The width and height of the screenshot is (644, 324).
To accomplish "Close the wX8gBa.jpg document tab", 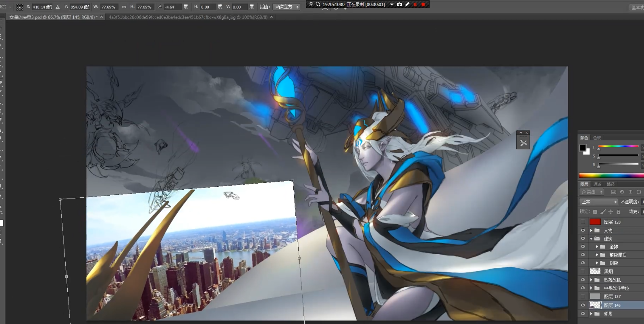I will click(272, 17).
